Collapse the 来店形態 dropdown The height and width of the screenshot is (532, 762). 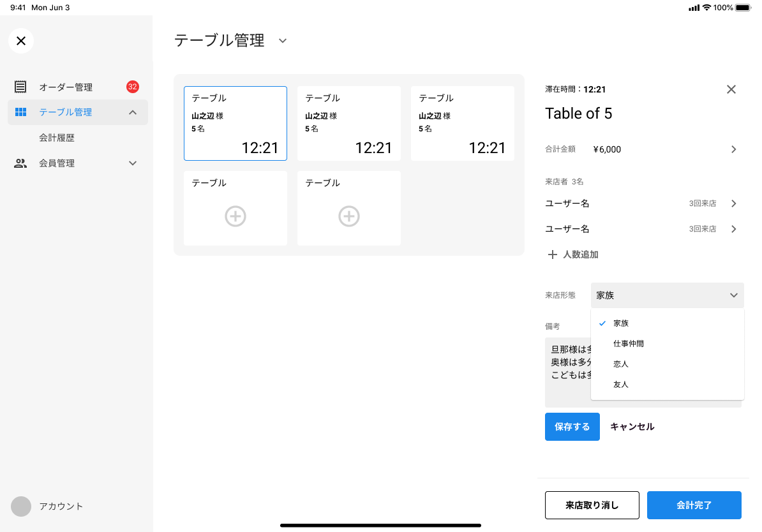pyautogui.click(x=733, y=295)
